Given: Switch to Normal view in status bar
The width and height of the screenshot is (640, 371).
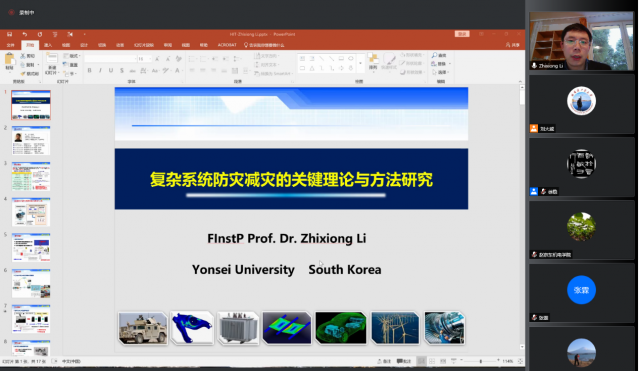Looking at the screenshot, I should (421, 361).
